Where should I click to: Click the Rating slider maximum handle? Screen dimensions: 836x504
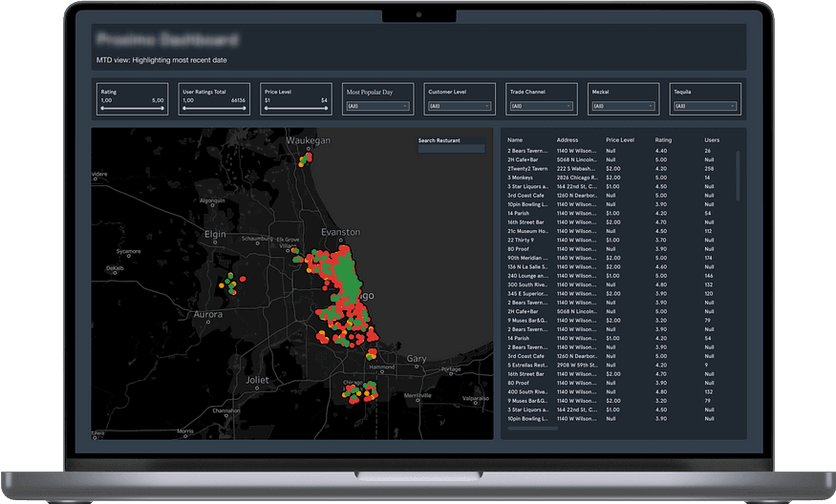(162, 108)
